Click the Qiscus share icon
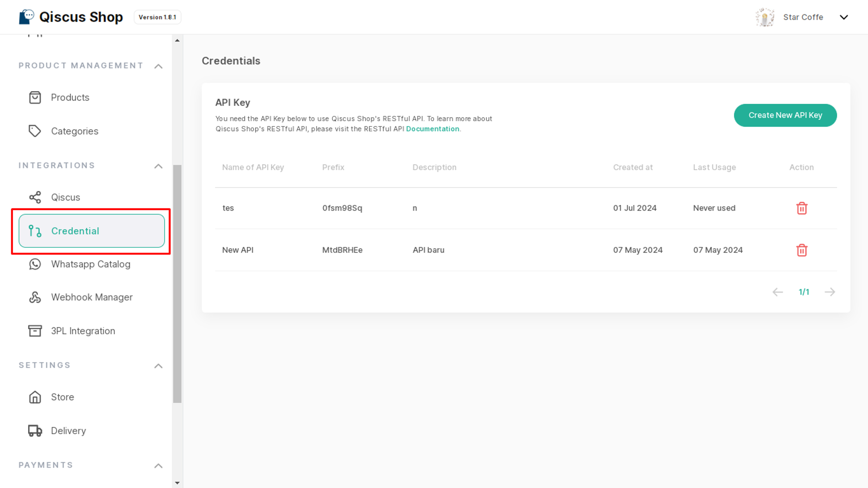The width and height of the screenshot is (868, 488). point(35,197)
